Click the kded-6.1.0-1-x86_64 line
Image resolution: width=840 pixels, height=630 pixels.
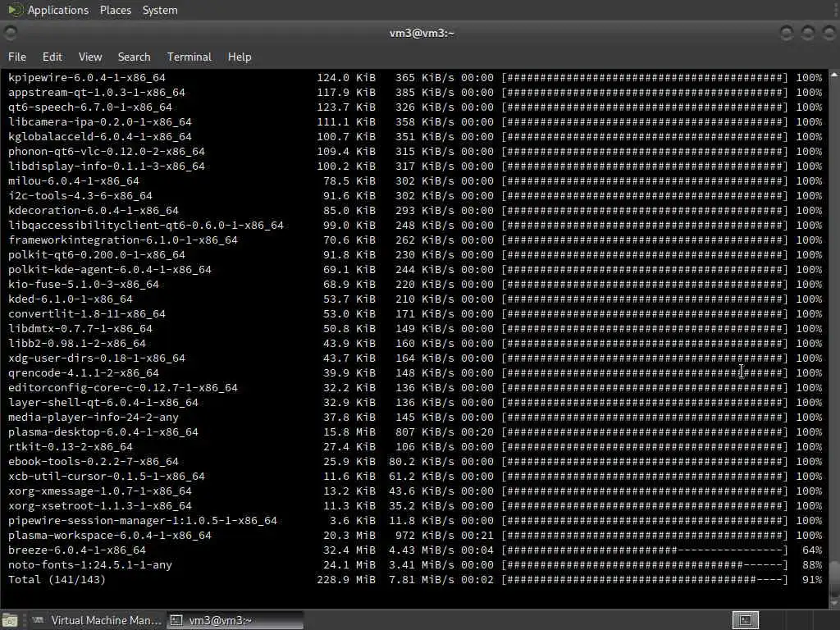[415, 299]
